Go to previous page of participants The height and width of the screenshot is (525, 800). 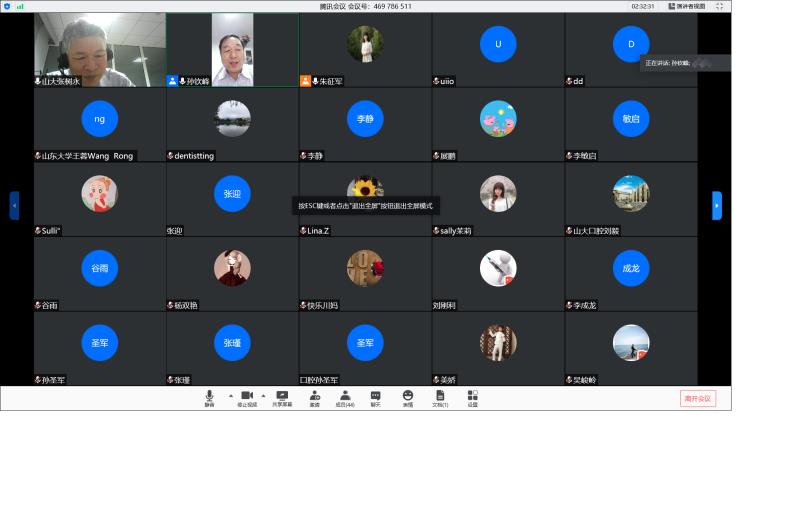tap(14, 206)
